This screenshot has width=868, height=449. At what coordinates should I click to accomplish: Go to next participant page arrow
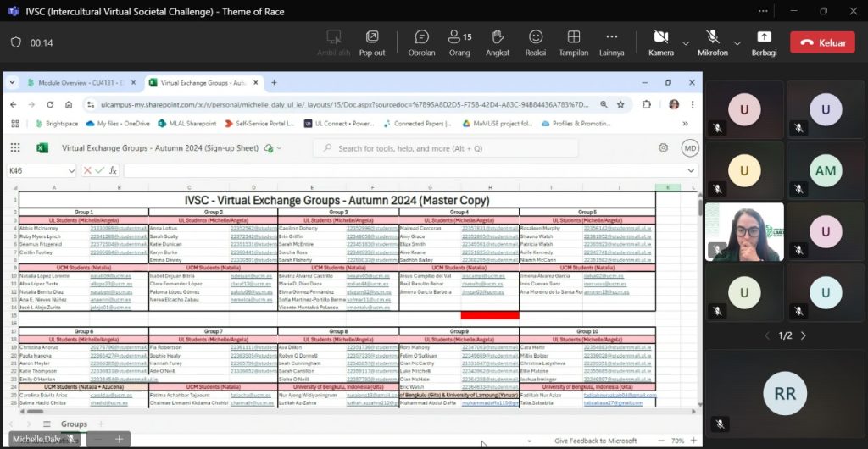(x=804, y=335)
